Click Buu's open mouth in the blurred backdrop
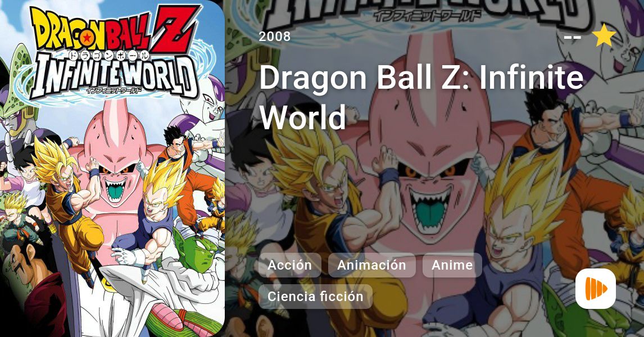Image resolution: width=644 pixels, height=337 pixels. 429,212
